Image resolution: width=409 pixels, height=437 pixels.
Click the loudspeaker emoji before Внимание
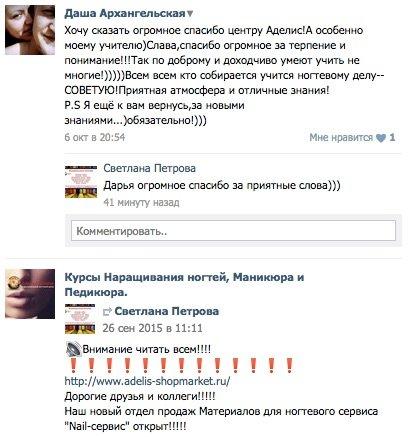click(x=73, y=349)
